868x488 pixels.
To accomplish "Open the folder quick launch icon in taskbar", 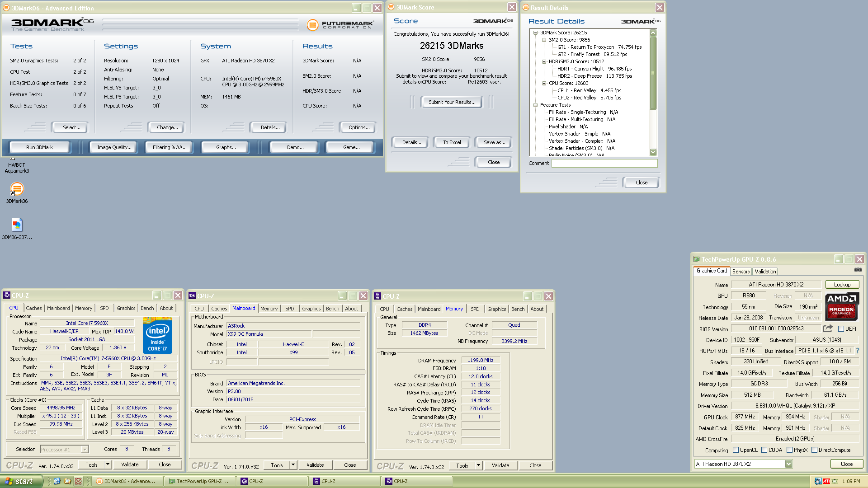I will (68, 481).
